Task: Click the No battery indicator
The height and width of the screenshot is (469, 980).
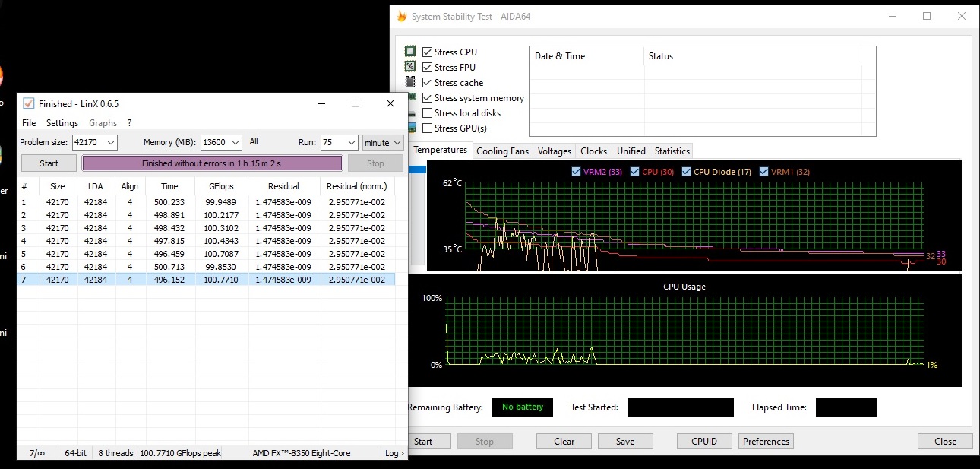Action: (523, 407)
